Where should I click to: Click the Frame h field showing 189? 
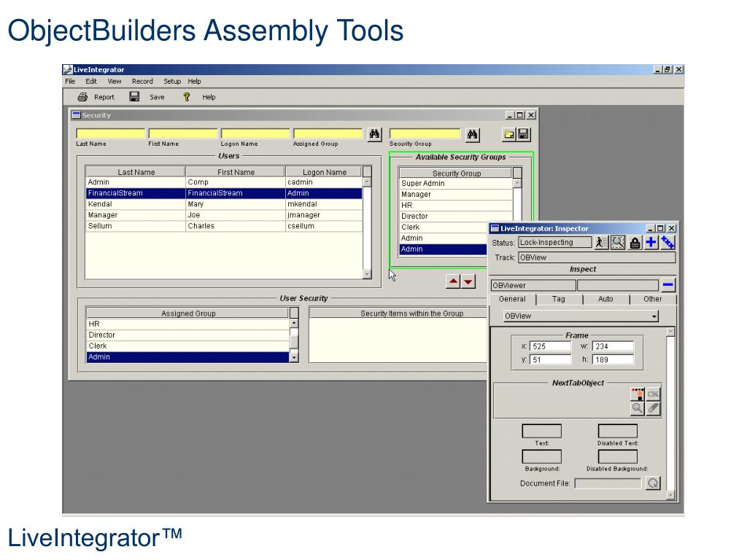point(613,359)
